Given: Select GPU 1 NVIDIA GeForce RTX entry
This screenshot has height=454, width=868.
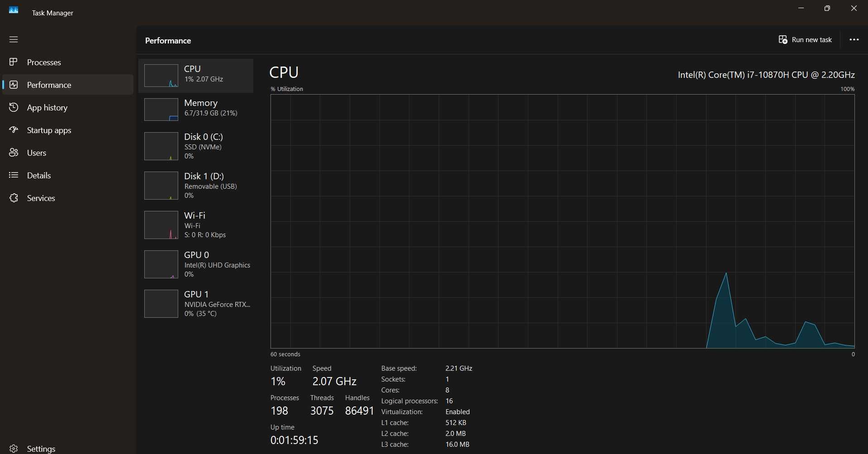Looking at the screenshot, I should (x=196, y=304).
